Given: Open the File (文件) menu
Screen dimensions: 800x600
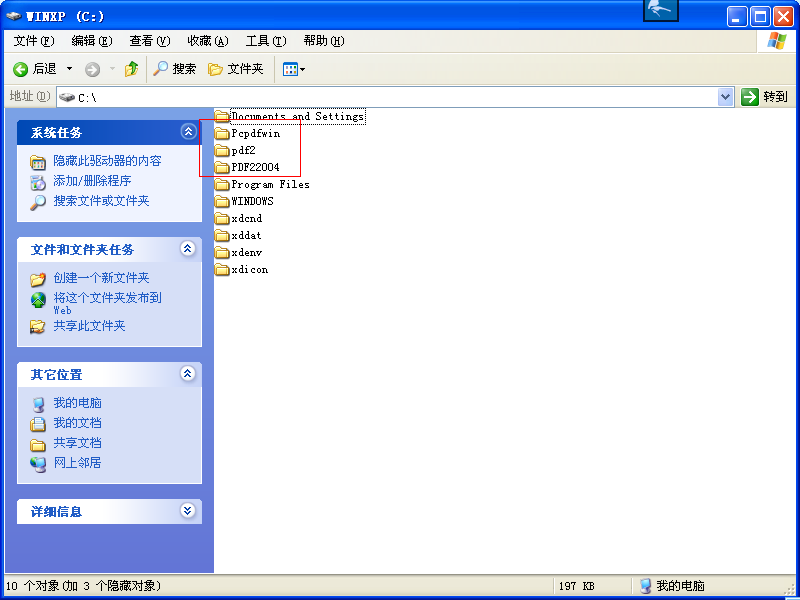Looking at the screenshot, I should tap(34, 41).
